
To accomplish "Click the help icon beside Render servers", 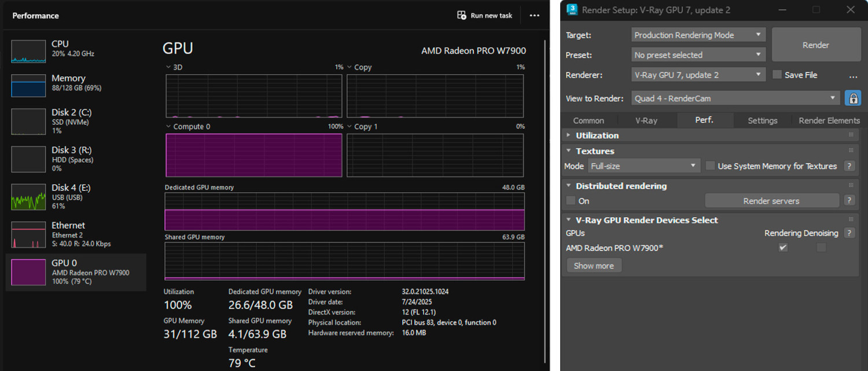I will (849, 201).
